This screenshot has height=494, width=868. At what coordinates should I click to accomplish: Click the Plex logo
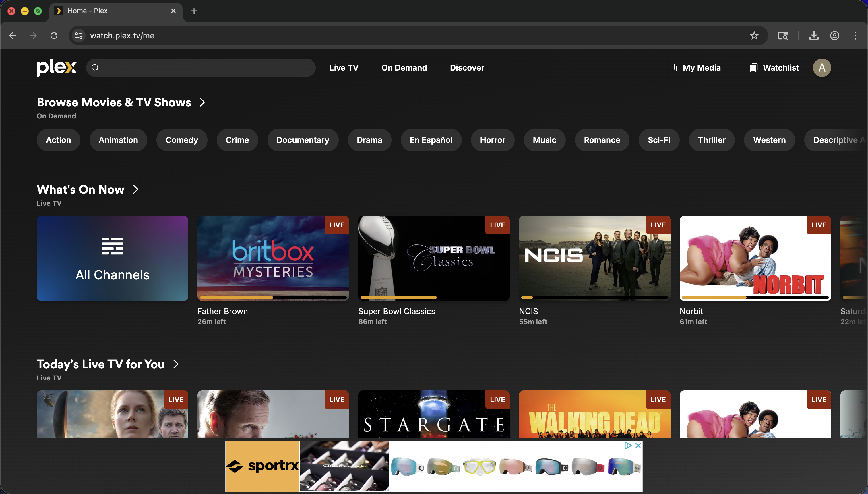(x=56, y=67)
